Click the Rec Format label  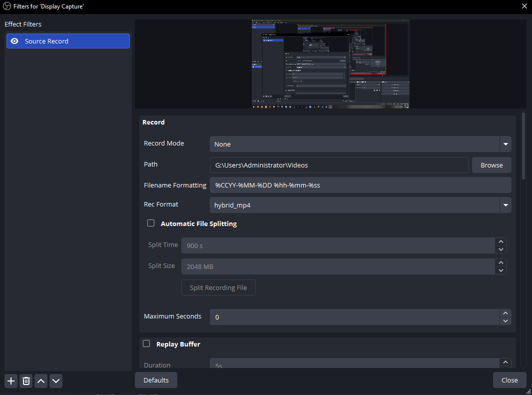[x=161, y=204]
